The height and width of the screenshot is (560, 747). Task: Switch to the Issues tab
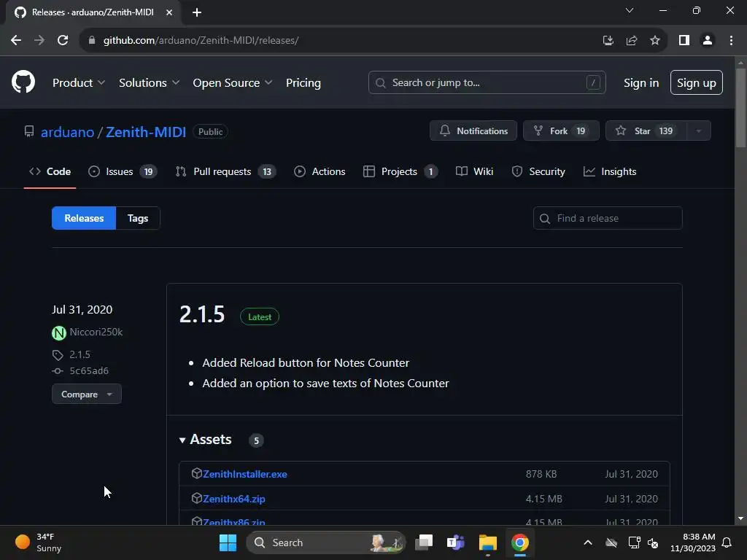click(x=123, y=171)
